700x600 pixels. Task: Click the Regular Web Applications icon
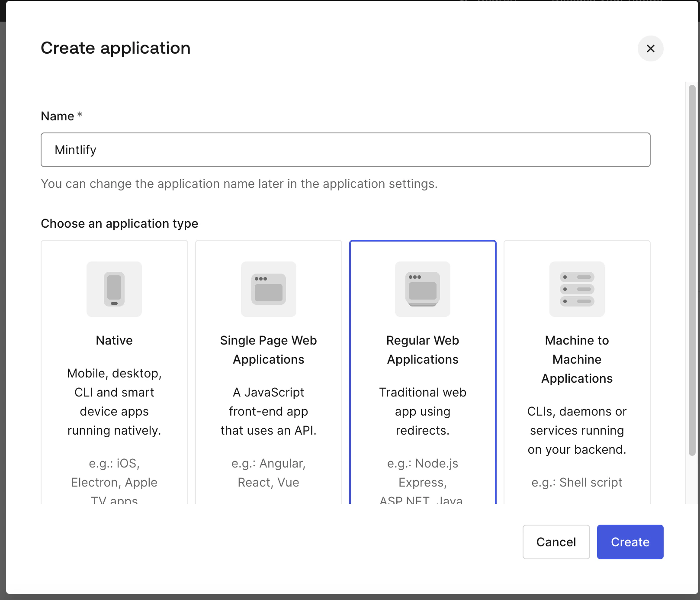[423, 289]
